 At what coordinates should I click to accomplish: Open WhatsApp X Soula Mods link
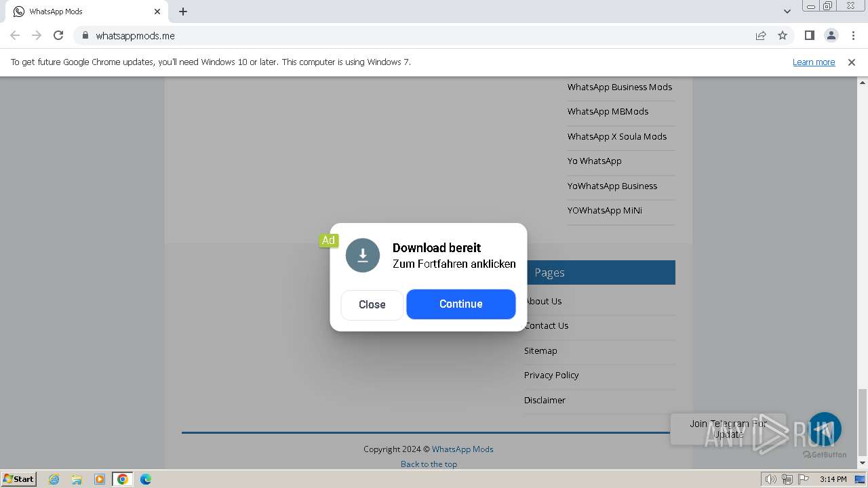[617, 136]
